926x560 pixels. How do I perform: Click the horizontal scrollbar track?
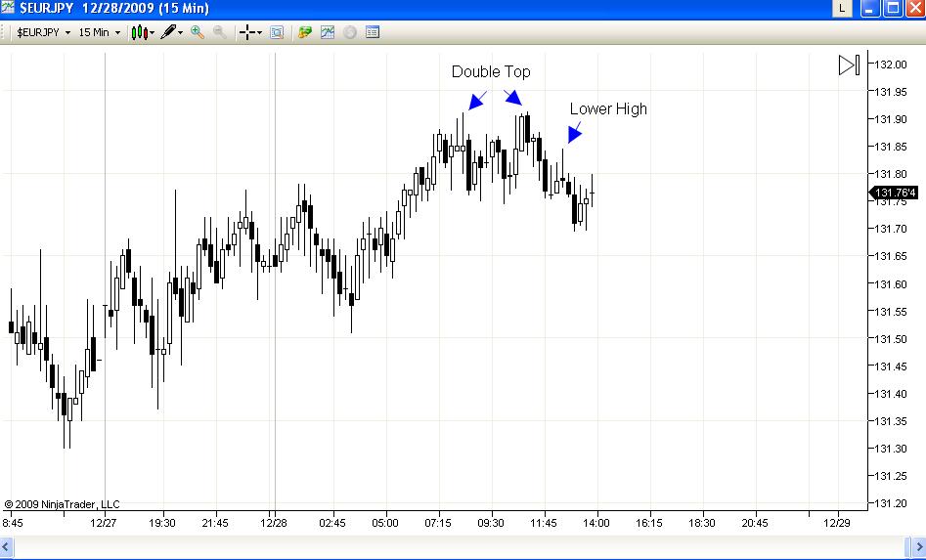point(460,547)
